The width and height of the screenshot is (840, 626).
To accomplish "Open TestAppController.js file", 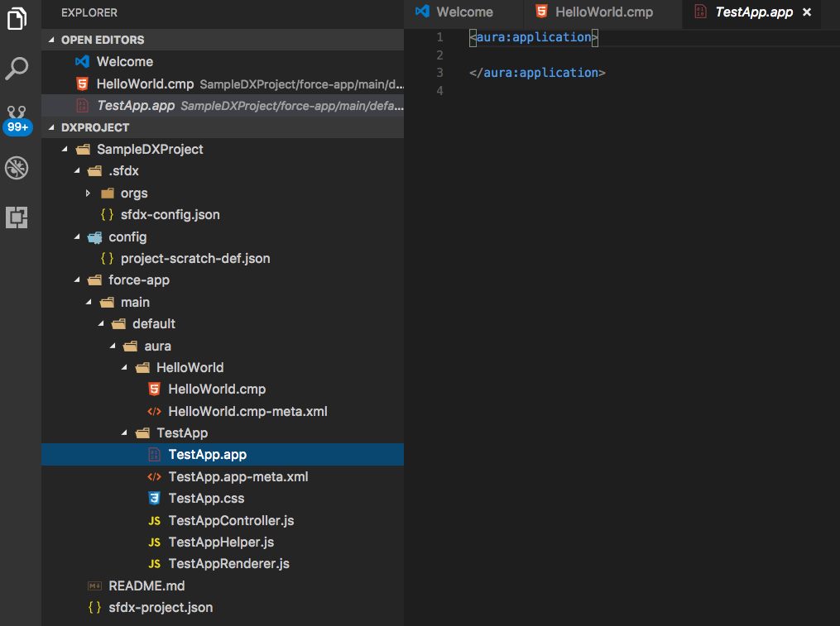I will tap(223, 520).
